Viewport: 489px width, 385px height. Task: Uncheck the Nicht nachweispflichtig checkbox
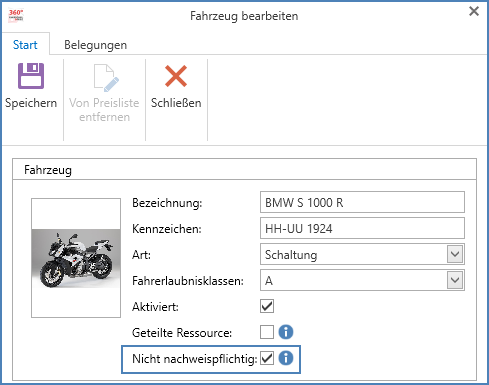267,358
